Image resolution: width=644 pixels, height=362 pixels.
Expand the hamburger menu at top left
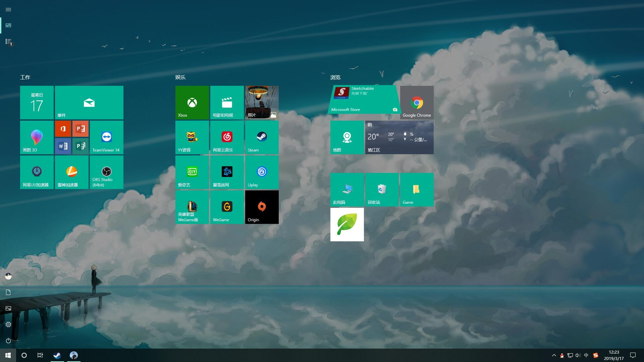(8, 9)
